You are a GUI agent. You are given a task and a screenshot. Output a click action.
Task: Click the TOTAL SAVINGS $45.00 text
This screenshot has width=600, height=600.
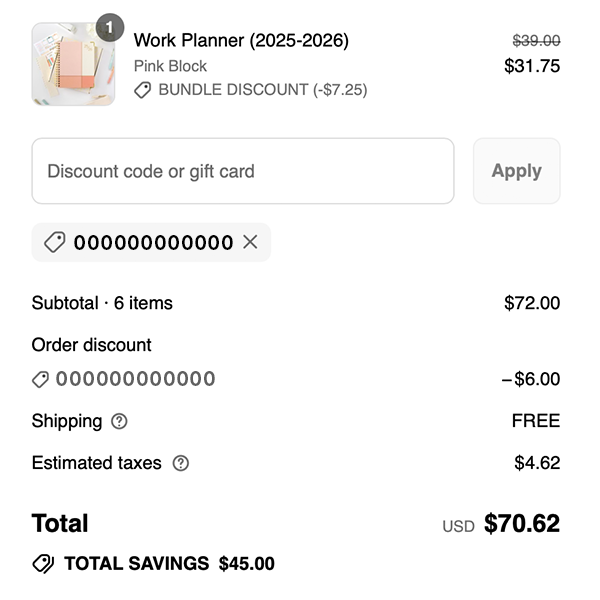tap(169, 564)
